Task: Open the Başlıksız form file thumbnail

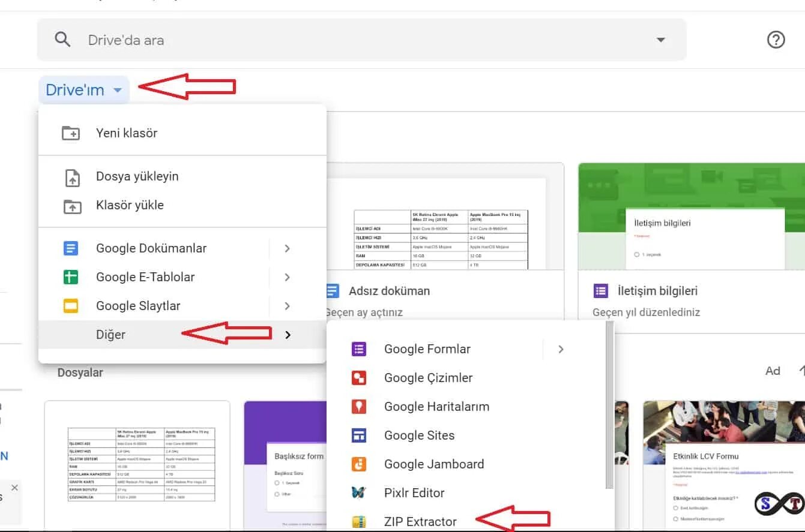Action: [285, 466]
